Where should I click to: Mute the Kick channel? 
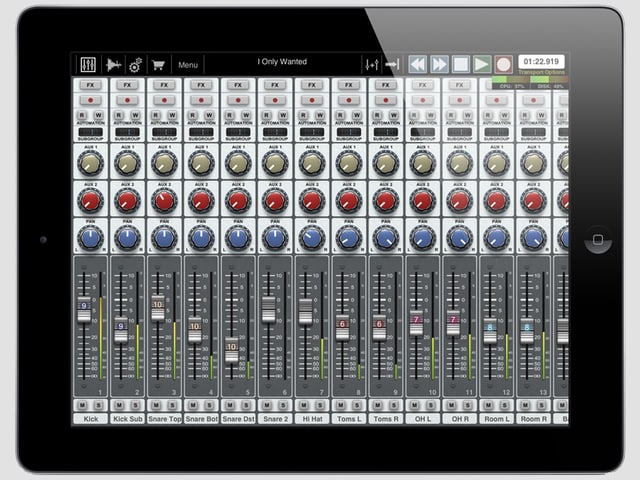(x=82, y=405)
